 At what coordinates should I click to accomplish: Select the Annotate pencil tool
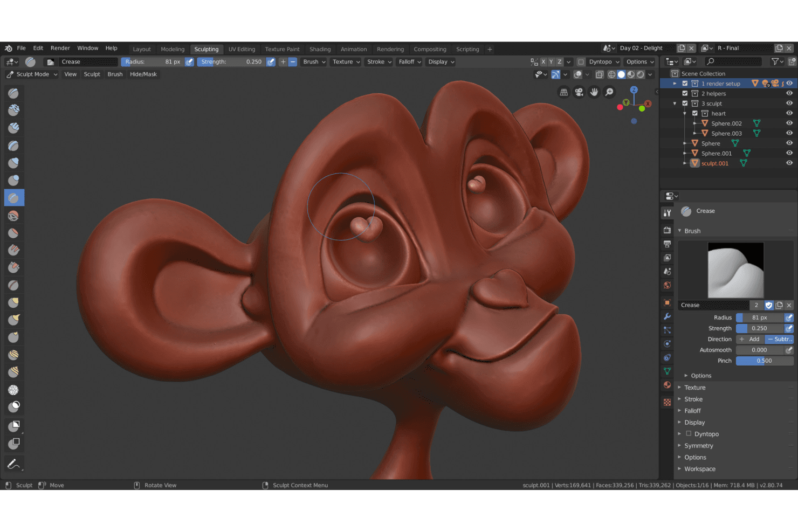(14, 464)
